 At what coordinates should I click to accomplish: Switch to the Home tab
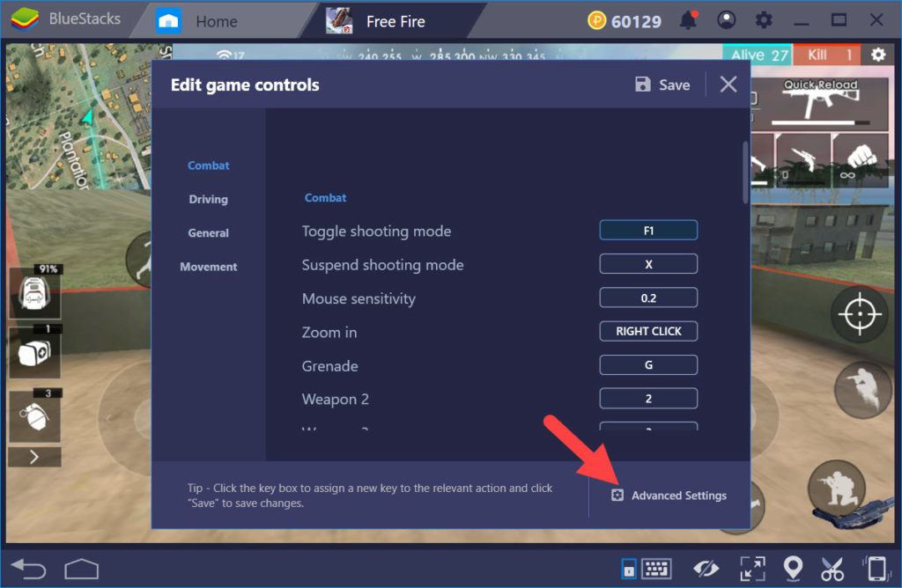[216, 20]
